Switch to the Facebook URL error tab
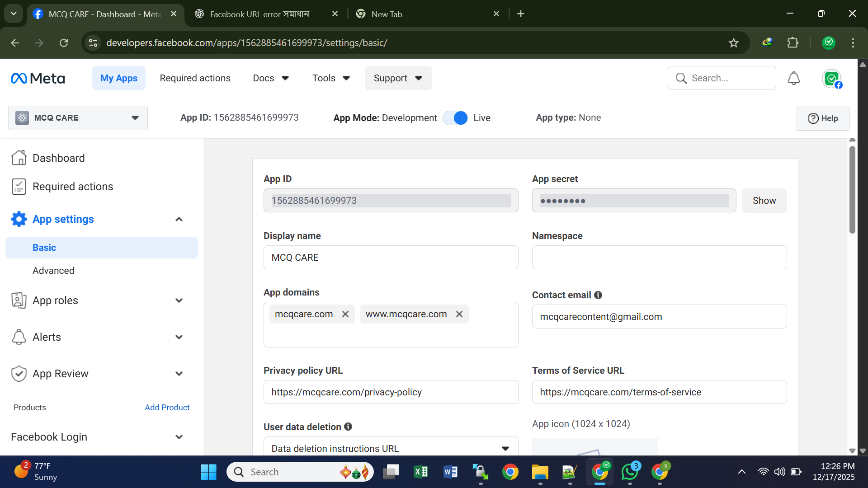The image size is (868, 488). point(267,14)
